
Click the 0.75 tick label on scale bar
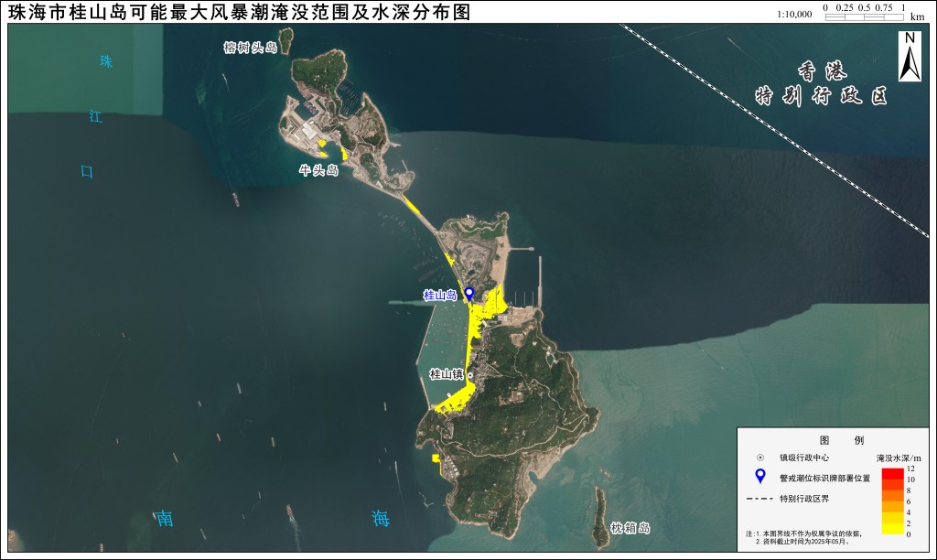click(884, 7)
